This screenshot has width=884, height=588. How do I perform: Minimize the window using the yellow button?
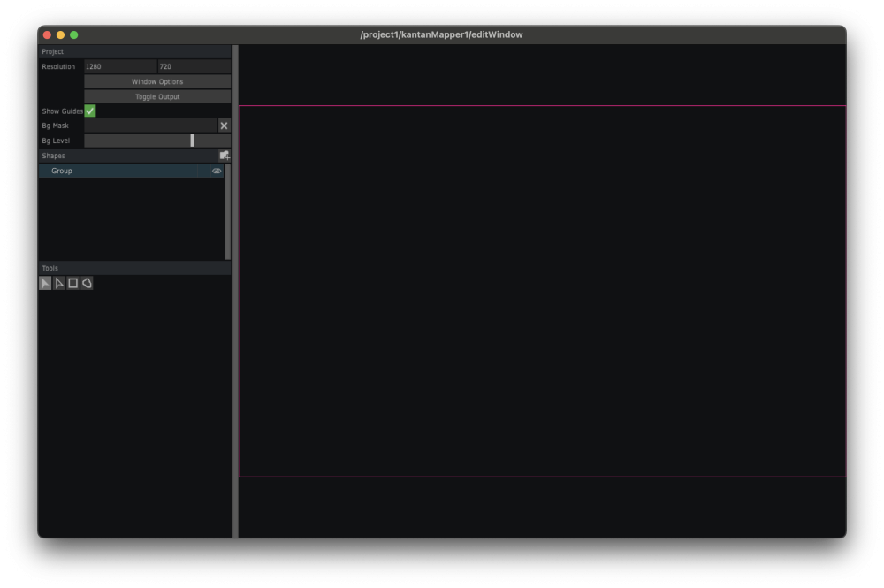pyautogui.click(x=60, y=34)
